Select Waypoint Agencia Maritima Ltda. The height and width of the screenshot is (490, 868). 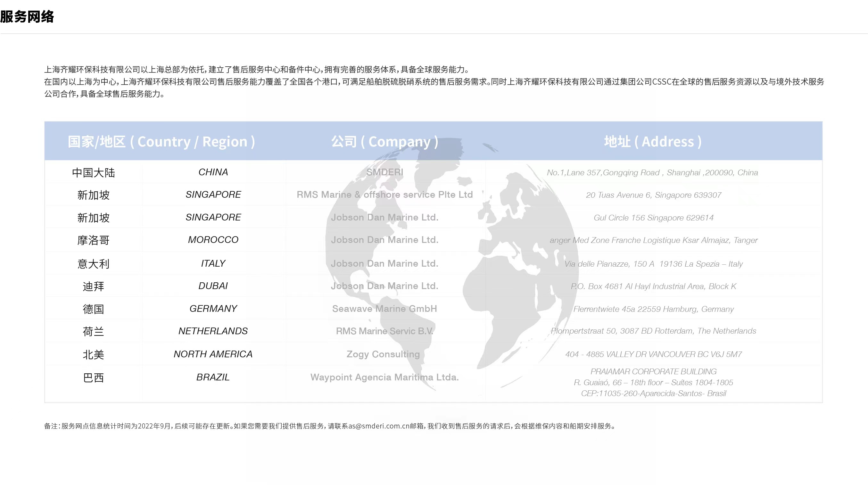coord(384,377)
